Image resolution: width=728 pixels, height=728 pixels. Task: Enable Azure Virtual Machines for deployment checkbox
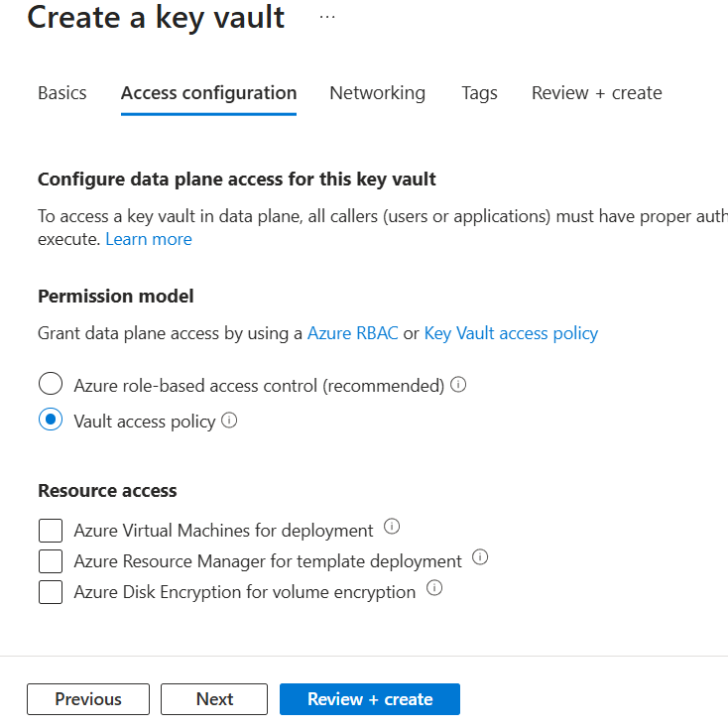[x=51, y=531]
